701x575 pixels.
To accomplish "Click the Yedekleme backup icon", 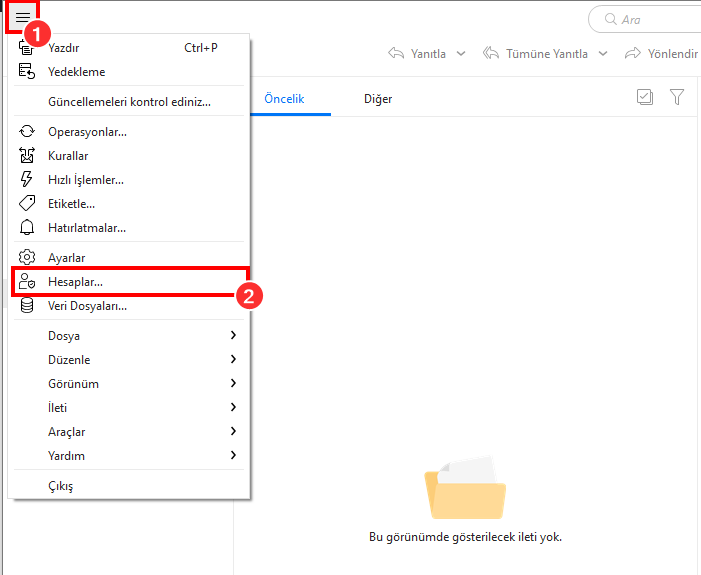I will coord(27,72).
